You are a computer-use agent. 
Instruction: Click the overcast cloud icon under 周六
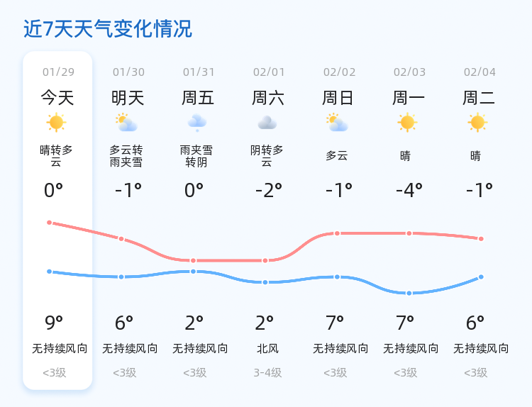[x=267, y=123]
